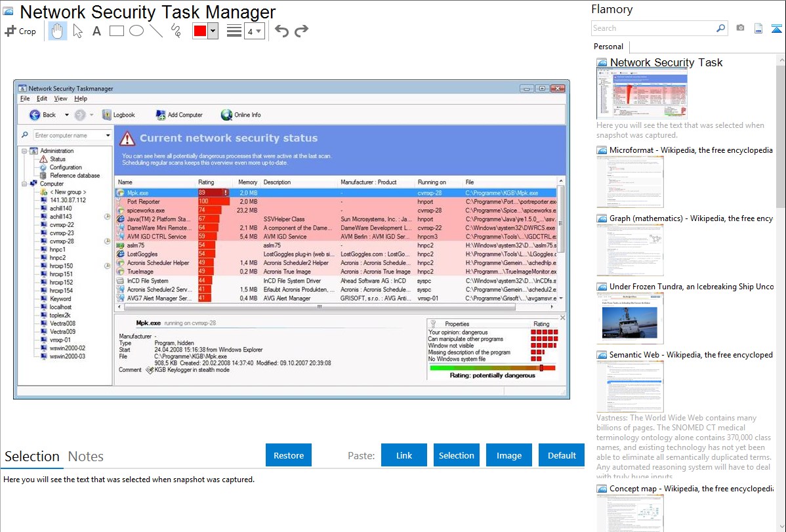Click the upload icon at the top right

coord(776,28)
